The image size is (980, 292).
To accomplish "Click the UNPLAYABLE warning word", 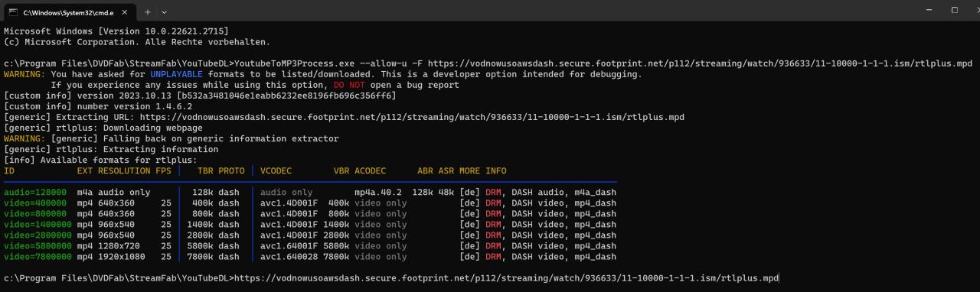I will (176, 74).
